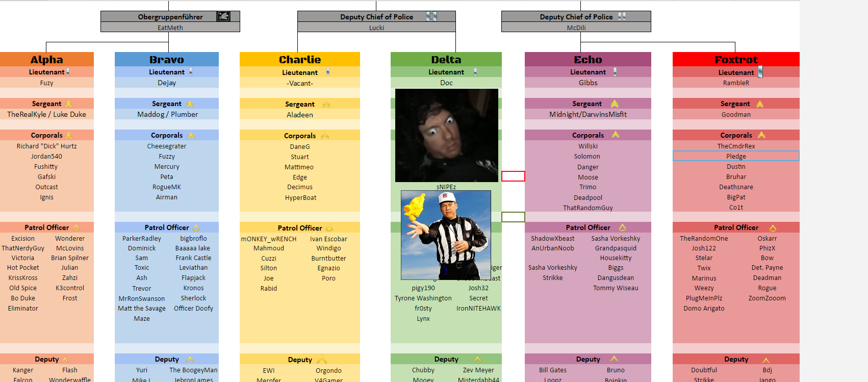This screenshot has width=868, height=382.
Task: Select Bravo Patrol Officer chevron icon
Action: coord(196,228)
